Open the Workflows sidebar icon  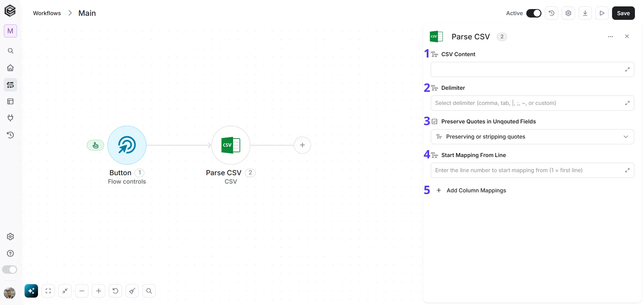10,85
